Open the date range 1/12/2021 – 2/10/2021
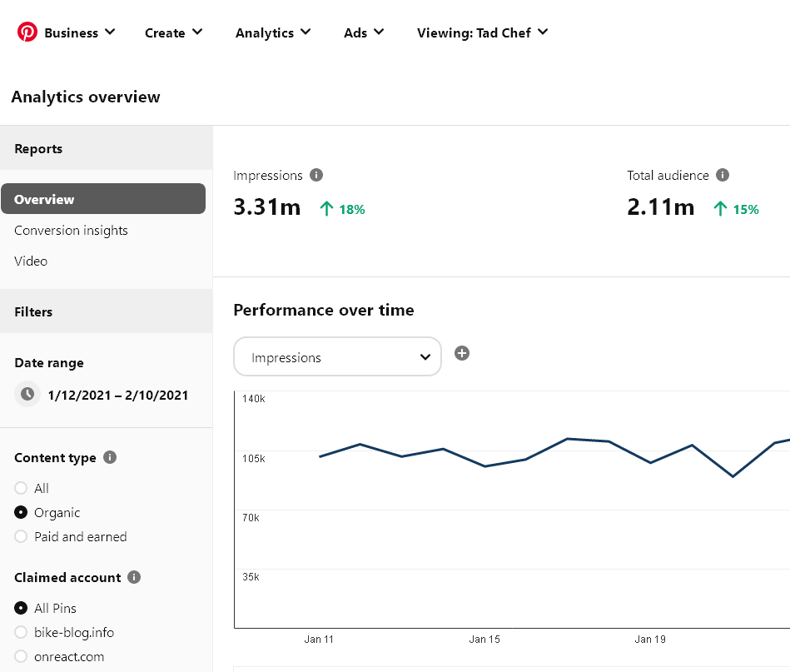Screen dimensions: 790x672 [x=118, y=396]
